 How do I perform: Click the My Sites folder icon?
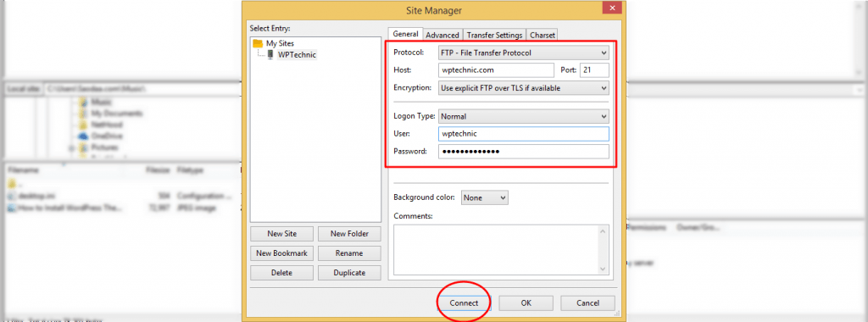click(x=258, y=43)
